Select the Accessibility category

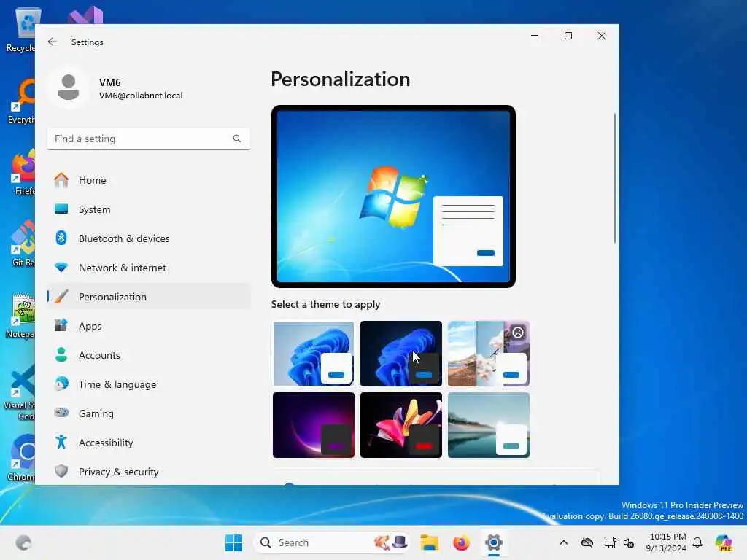click(x=149, y=443)
